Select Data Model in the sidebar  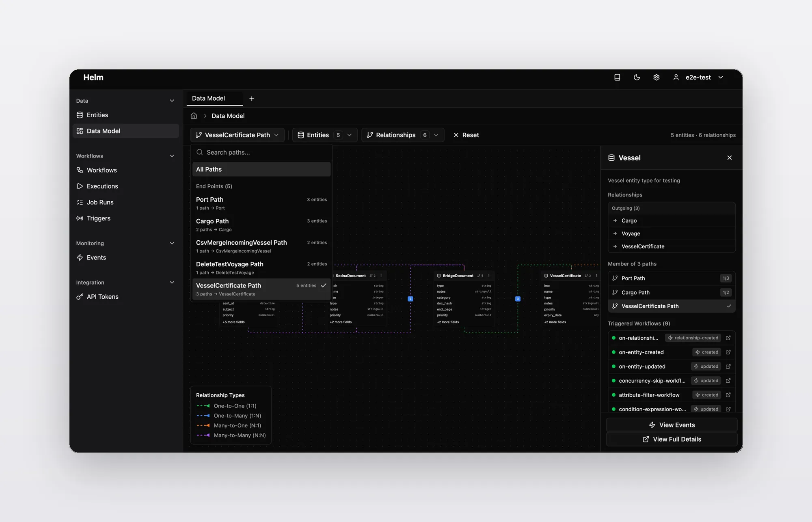click(x=126, y=131)
